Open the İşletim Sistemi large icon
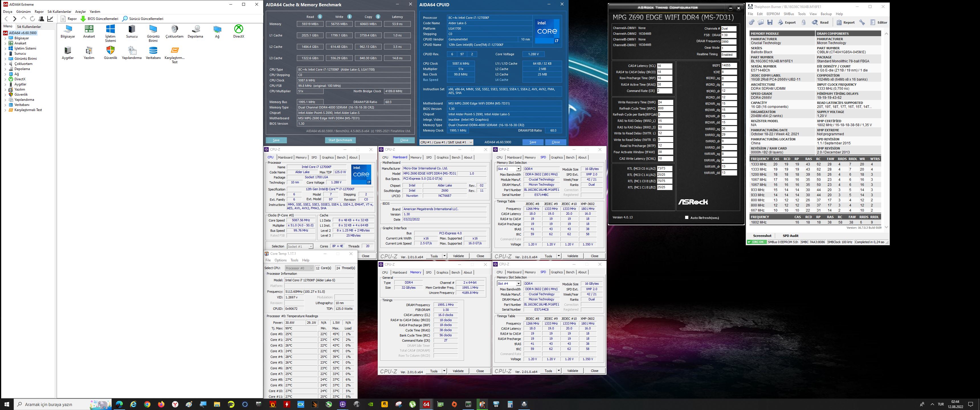Image resolution: width=980 pixels, height=410 pixels. [110, 34]
